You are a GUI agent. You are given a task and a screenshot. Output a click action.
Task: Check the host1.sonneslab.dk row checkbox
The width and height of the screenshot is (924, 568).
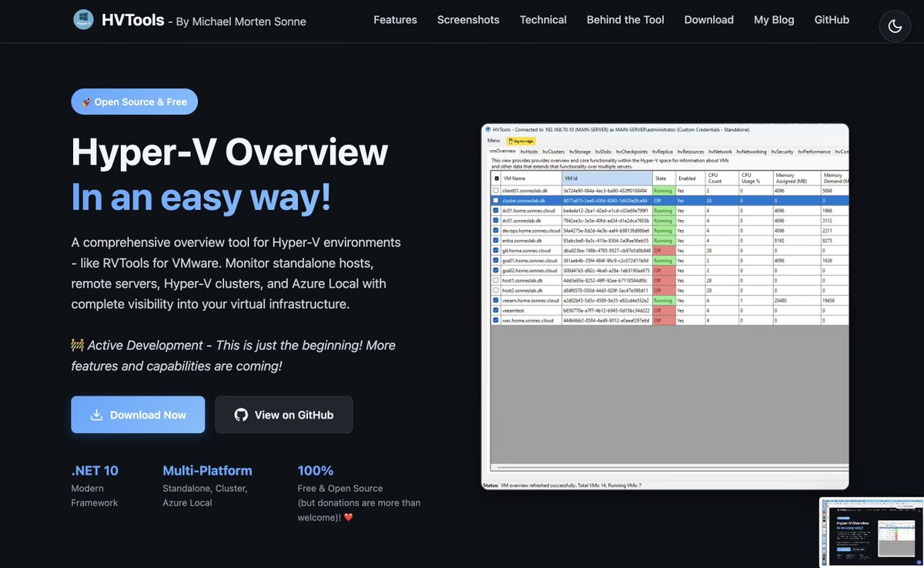click(x=497, y=280)
